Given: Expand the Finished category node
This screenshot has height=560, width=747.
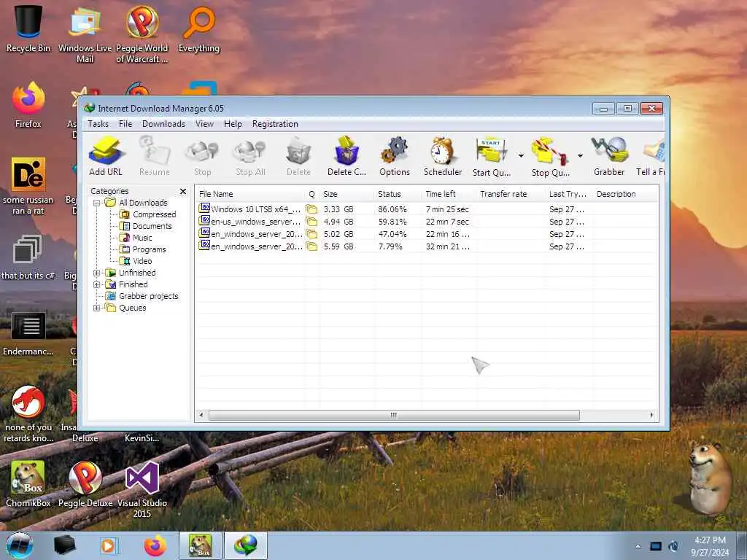Looking at the screenshot, I should 97,284.
